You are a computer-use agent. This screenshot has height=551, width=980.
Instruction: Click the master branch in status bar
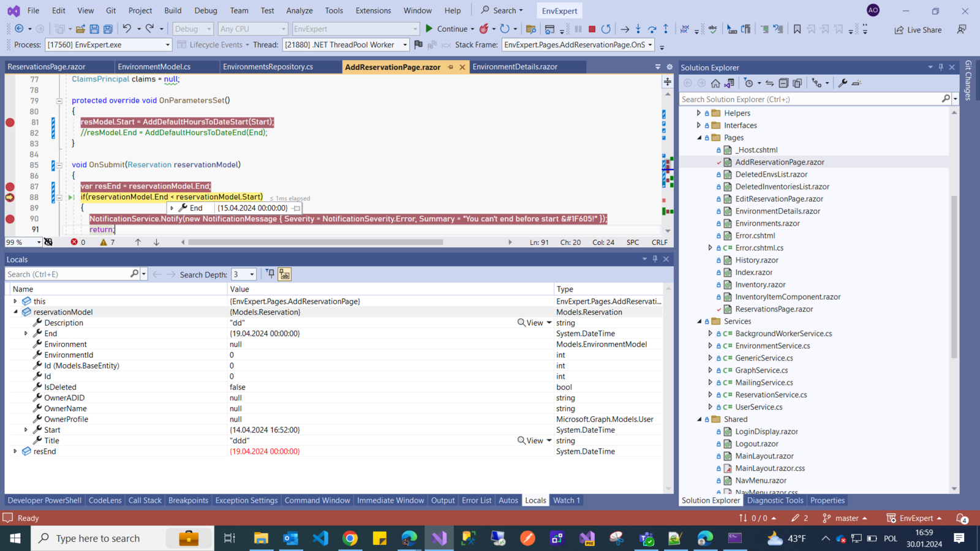(846, 518)
